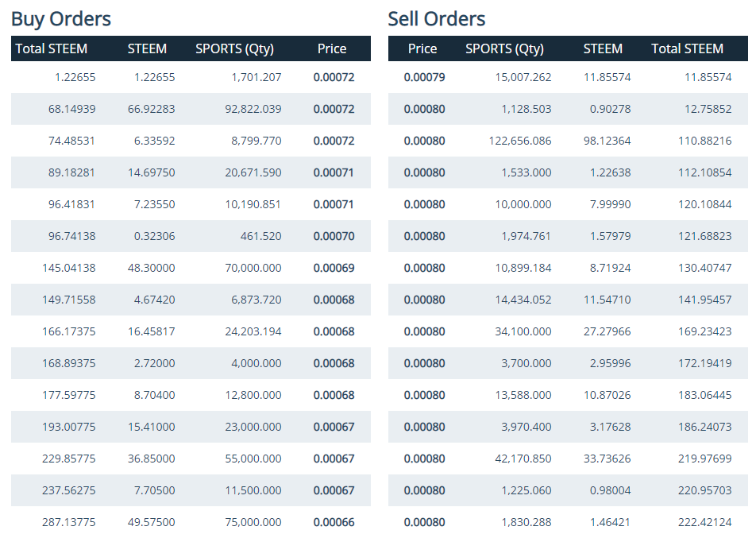Click the 92,822.039 SPORTS quantity cell

pos(253,109)
